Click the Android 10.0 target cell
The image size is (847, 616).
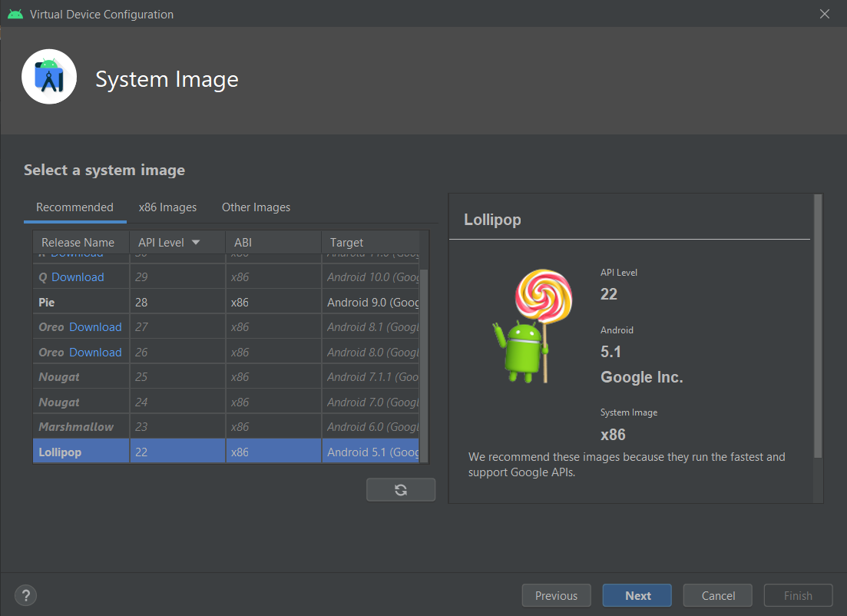[371, 277]
